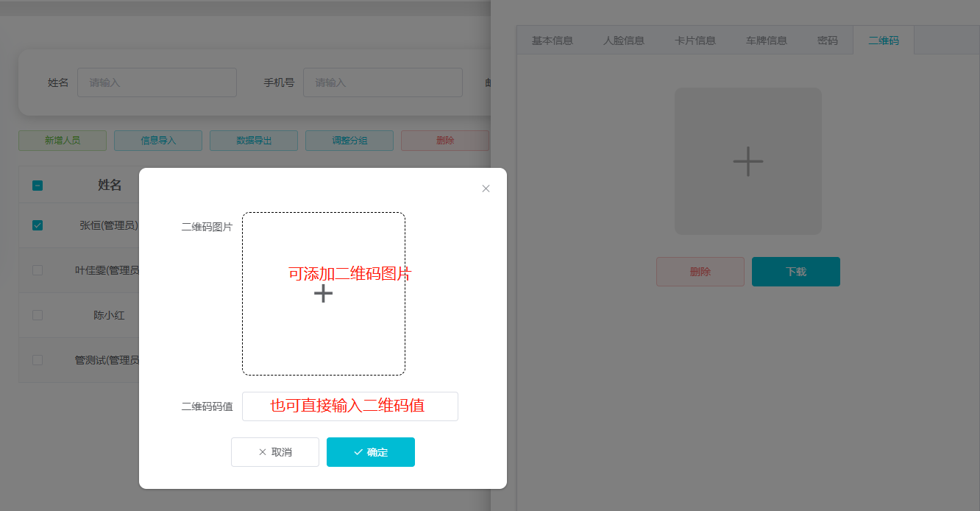Click the plus icon in the side panel QR placeholder

(x=748, y=161)
